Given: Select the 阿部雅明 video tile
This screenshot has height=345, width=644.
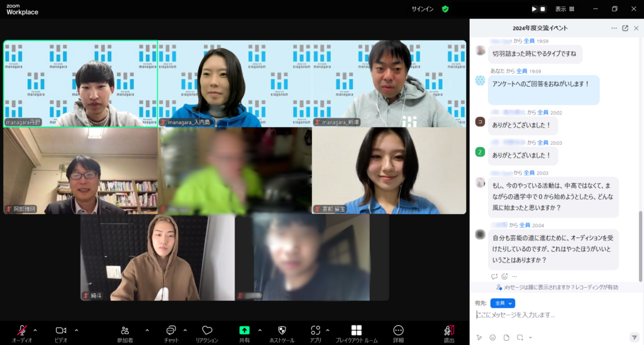Looking at the screenshot, I should 80,171.
